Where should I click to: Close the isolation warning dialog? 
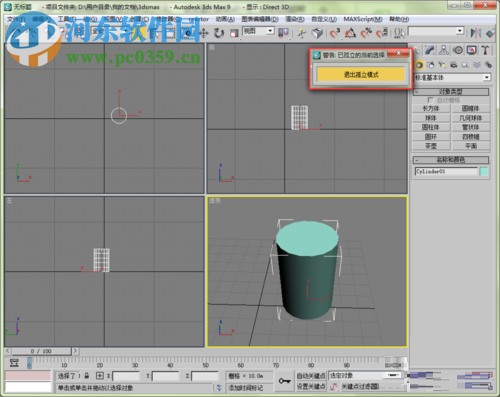coord(398,53)
